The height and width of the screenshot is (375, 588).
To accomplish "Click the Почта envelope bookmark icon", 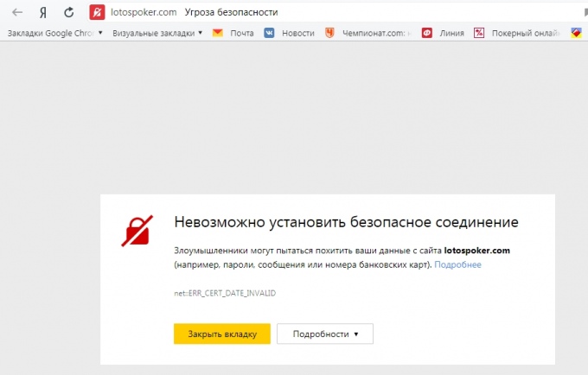I will point(218,33).
